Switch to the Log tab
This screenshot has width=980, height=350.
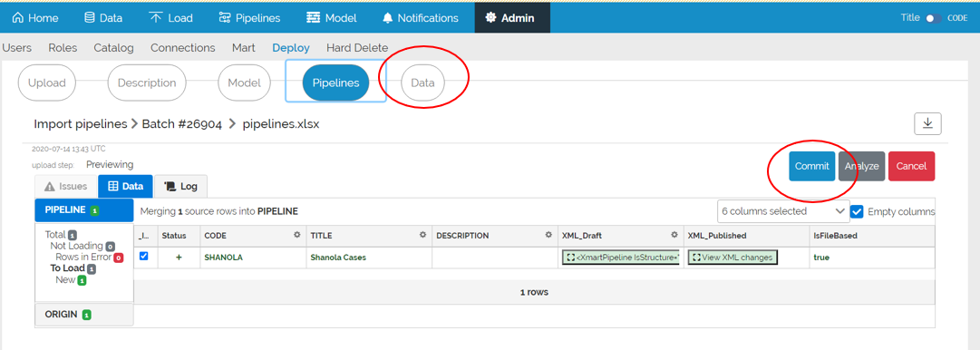coord(180,186)
